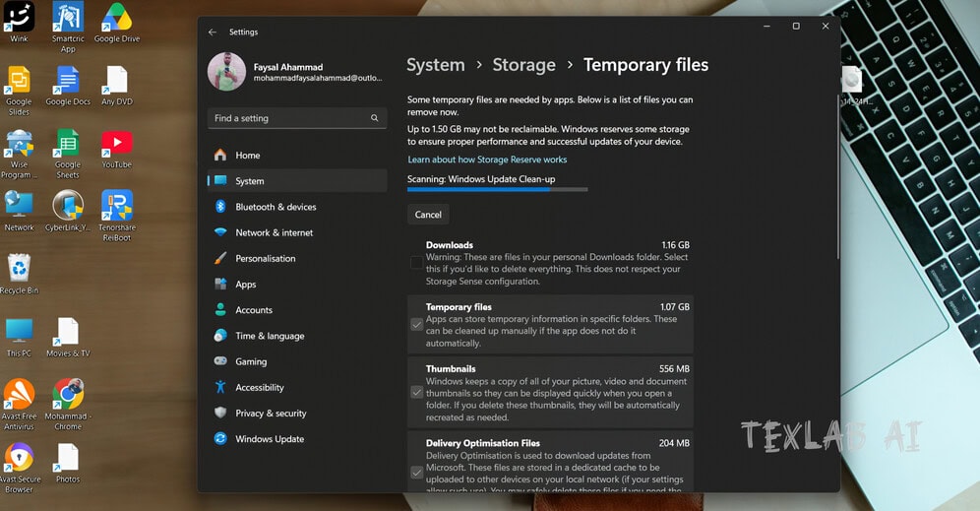Launch the YouTube desktop shortcut
The width and height of the screenshot is (980, 511).
click(x=117, y=149)
